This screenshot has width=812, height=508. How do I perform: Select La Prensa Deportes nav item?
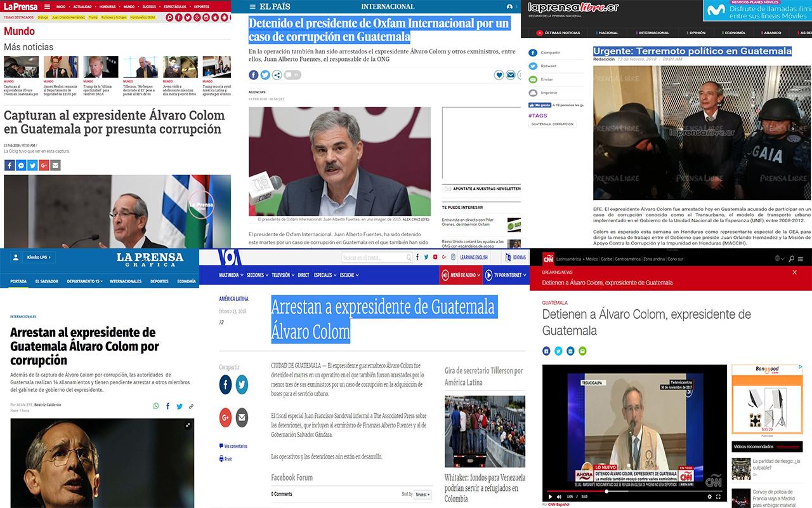tap(201, 7)
